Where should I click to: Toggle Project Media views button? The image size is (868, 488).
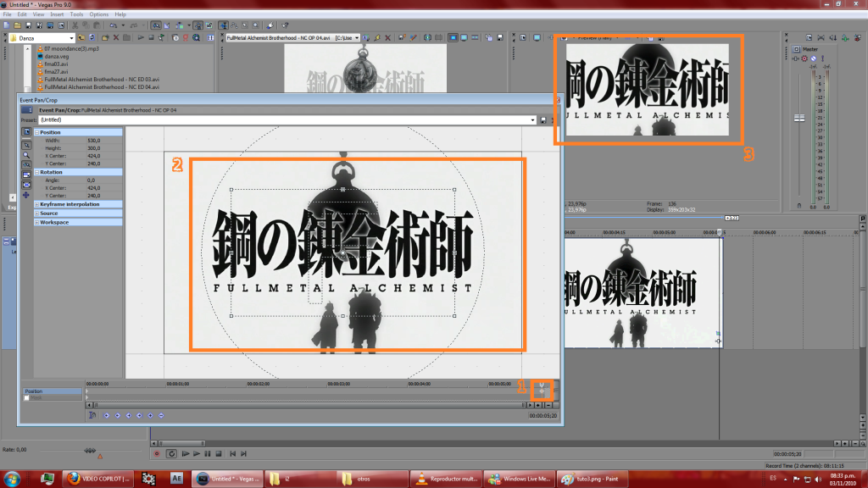click(x=210, y=38)
